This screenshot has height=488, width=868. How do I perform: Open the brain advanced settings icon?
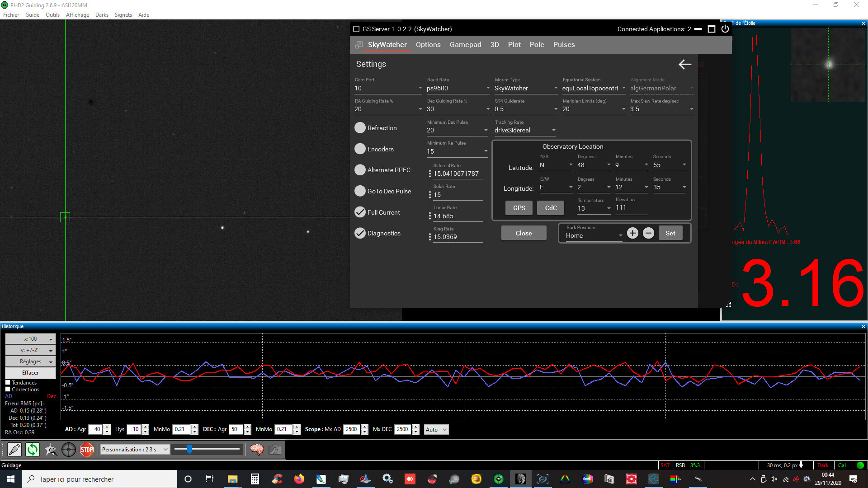[257, 450]
